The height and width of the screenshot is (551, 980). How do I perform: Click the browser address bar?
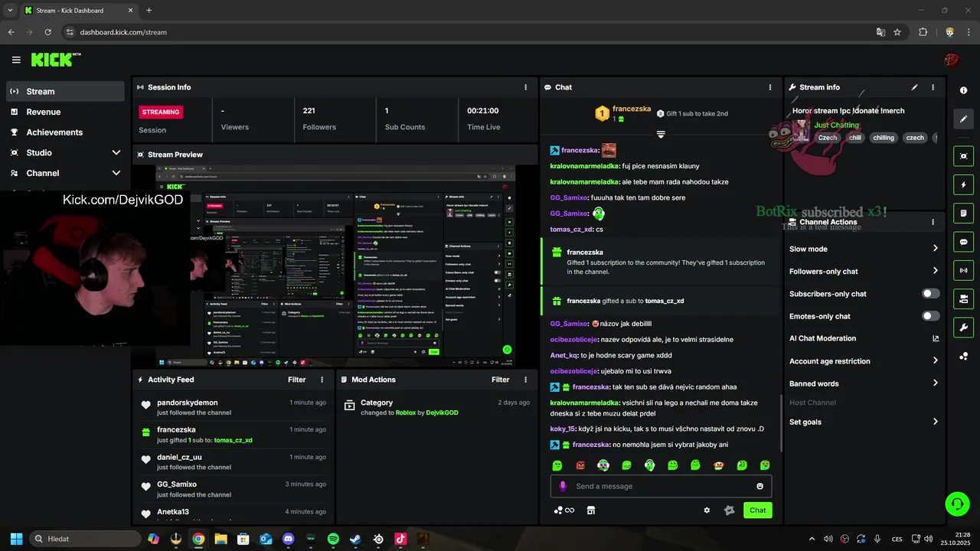tap(467, 32)
